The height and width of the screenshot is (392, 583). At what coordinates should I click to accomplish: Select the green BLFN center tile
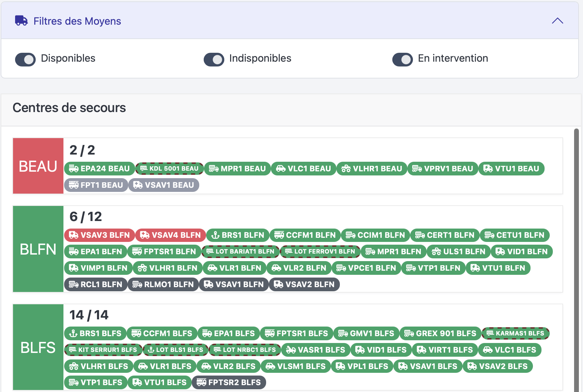point(38,249)
